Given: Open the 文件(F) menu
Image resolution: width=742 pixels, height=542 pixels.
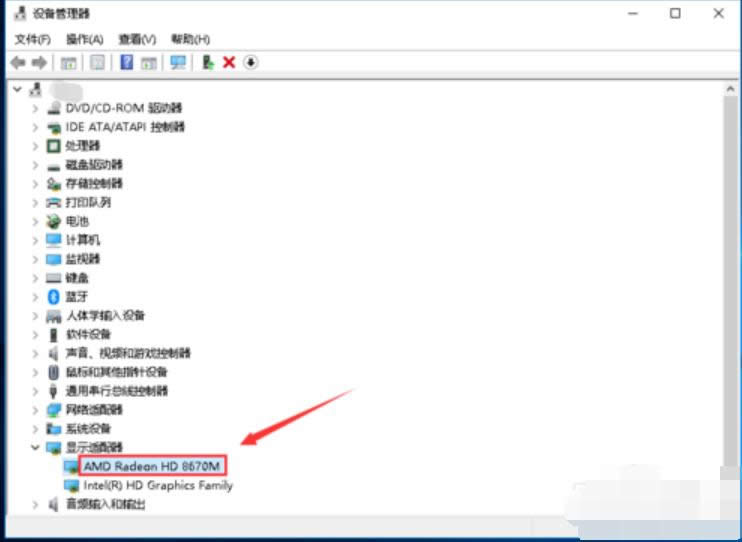Looking at the screenshot, I should [x=33, y=39].
